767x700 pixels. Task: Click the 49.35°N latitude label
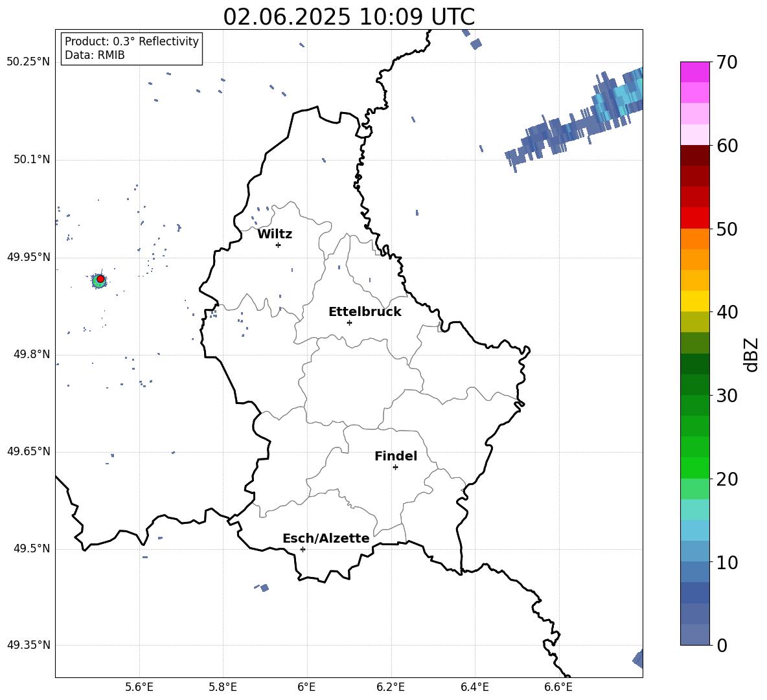(29, 645)
